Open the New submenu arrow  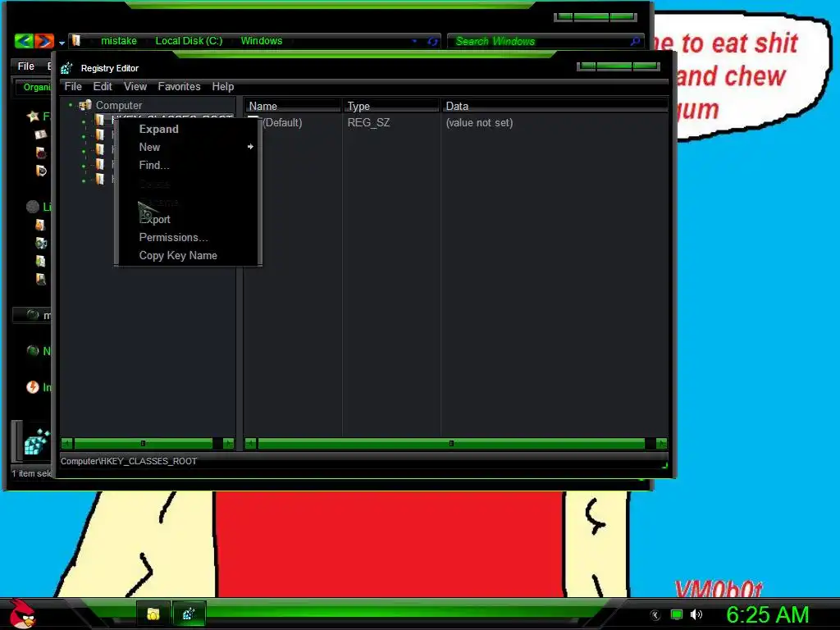[x=250, y=147]
